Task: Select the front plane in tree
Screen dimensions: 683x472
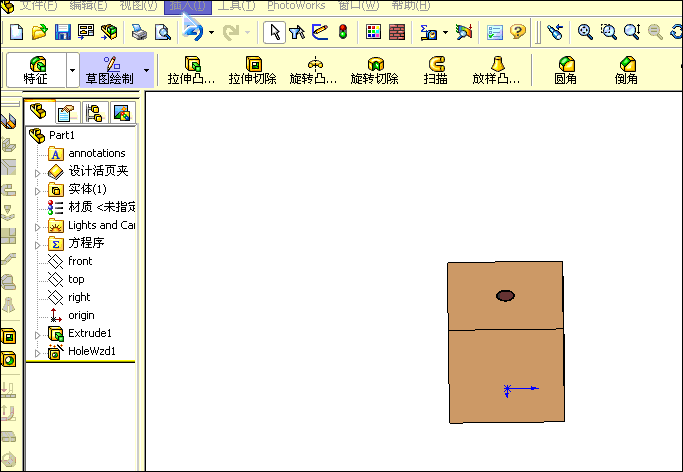Action: [80, 261]
